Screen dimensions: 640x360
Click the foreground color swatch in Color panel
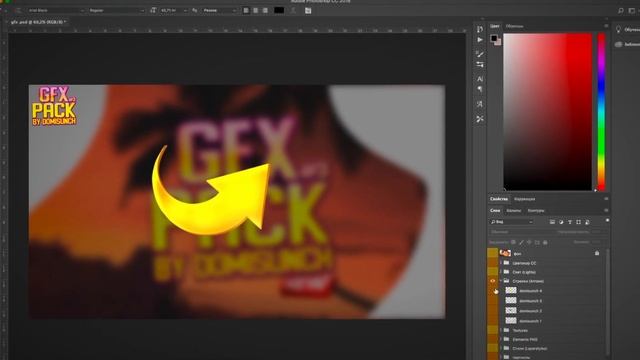(x=494, y=38)
